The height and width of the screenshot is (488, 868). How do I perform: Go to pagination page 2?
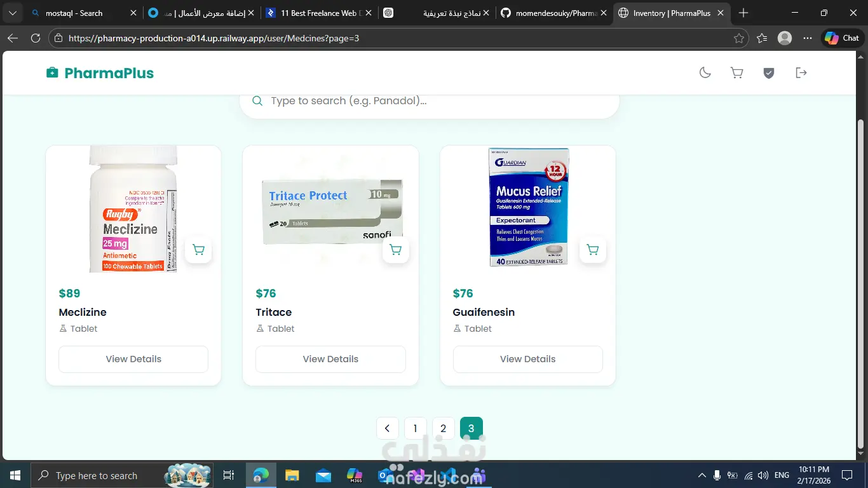coord(443,428)
